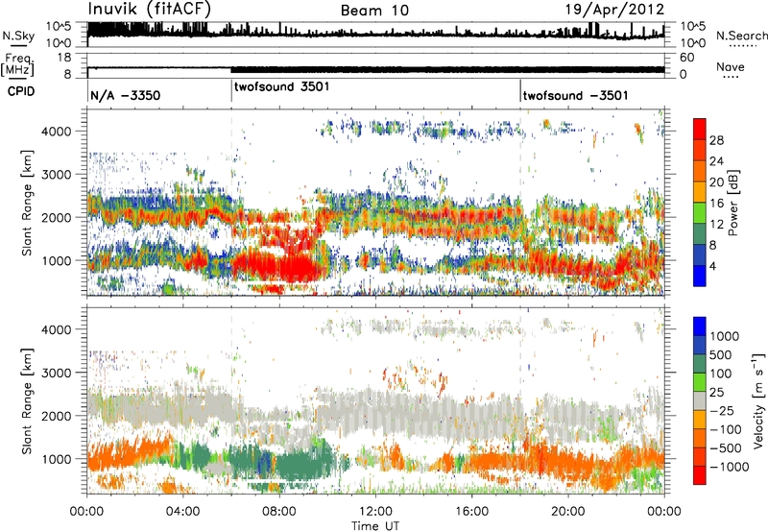Viewport: 768px width, 532px height.
Task: Click the "CPID" row label
Action: pyautogui.click(x=21, y=91)
